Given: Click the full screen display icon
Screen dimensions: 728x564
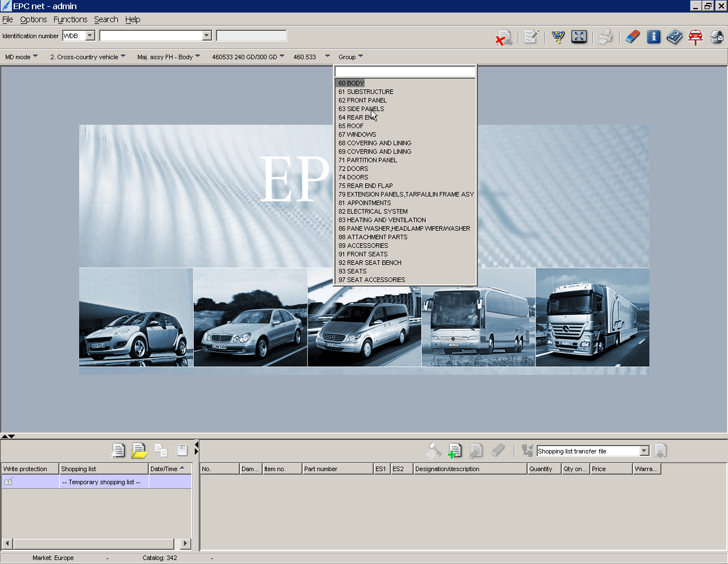Looking at the screenshot, I should click(x=579, y=36).
